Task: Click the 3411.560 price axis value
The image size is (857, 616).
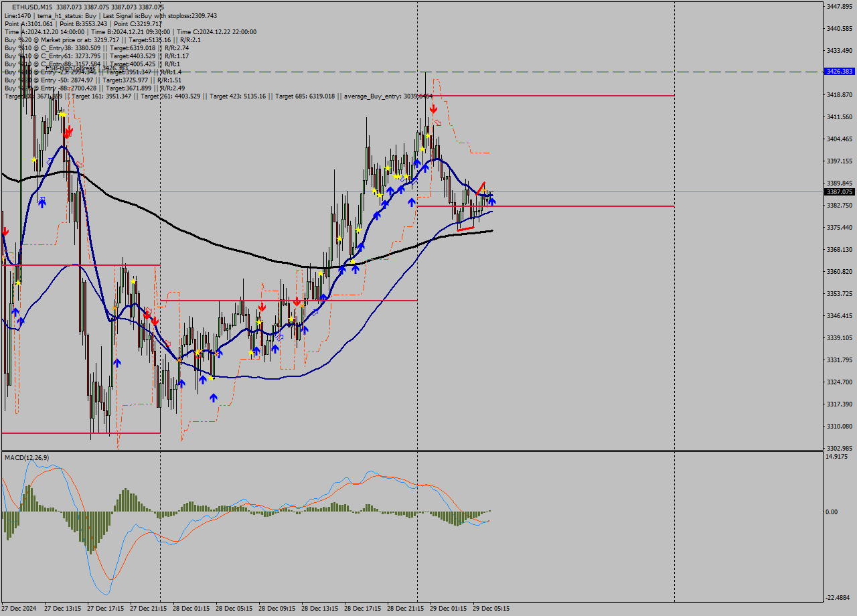Action: [840, 117]
